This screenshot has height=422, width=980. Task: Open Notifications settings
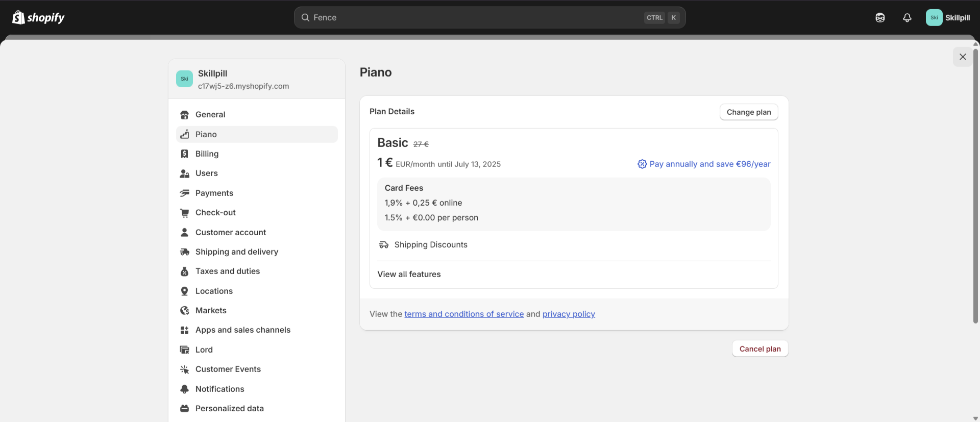(257, 389)
